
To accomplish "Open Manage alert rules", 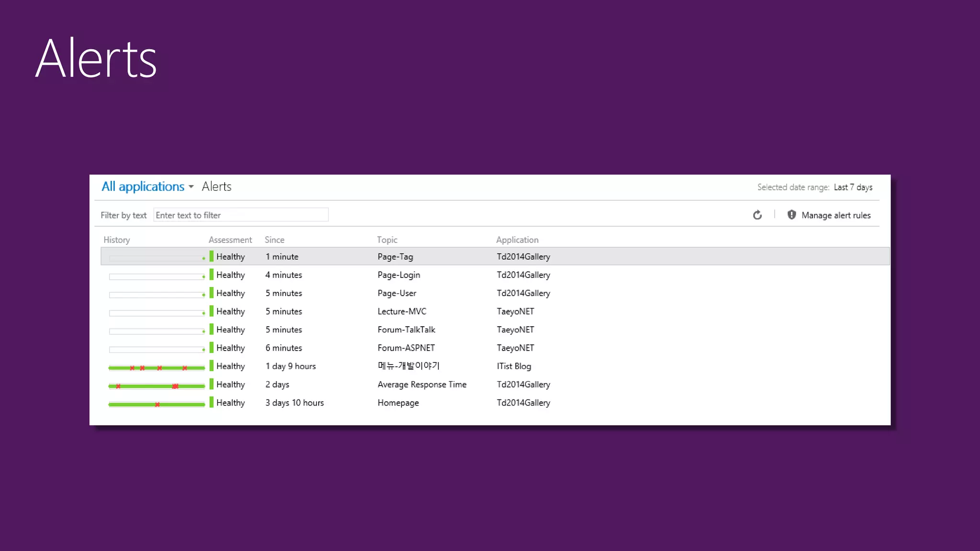I will 835,215.
